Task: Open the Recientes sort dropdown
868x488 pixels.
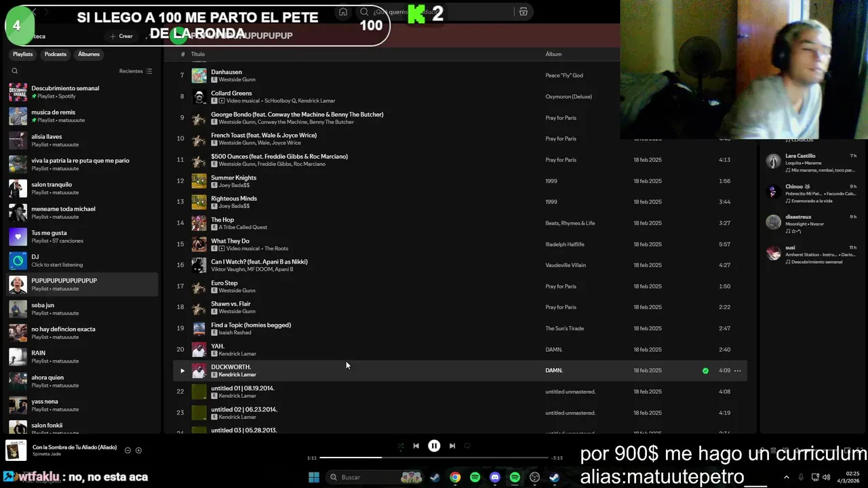Action: pos(135,71)
